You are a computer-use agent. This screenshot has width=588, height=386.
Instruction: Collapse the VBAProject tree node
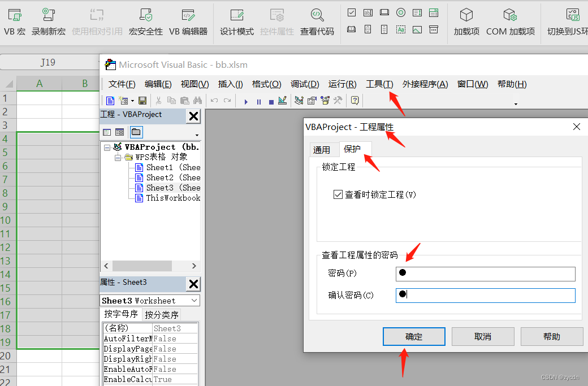(x=107, y=148)
